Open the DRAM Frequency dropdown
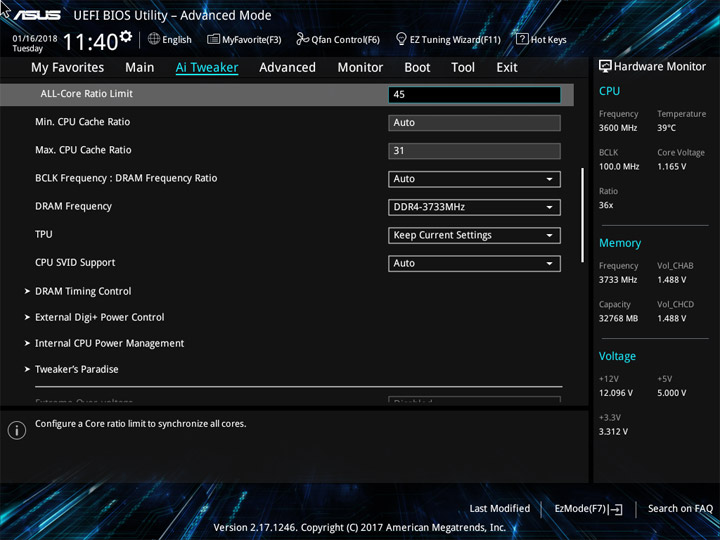720x540 pixels. point(474,207)
